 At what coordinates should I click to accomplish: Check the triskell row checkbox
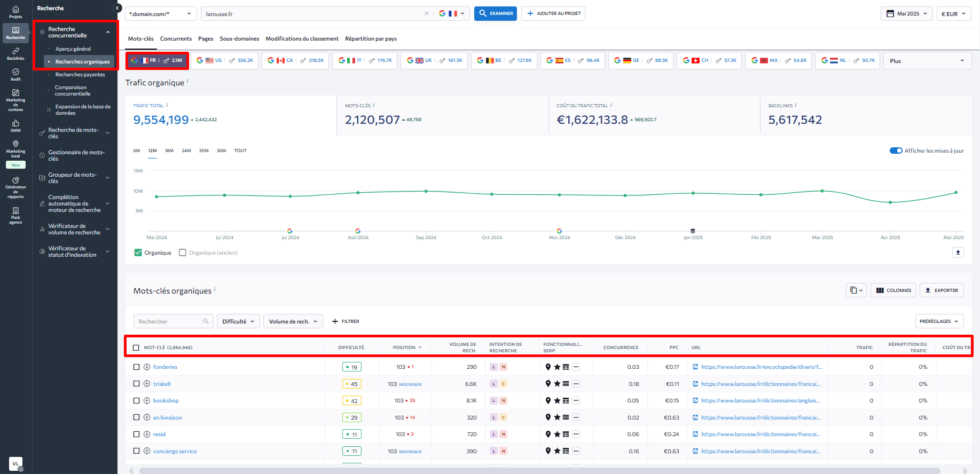pyautogui.click(x=136, y=384)
